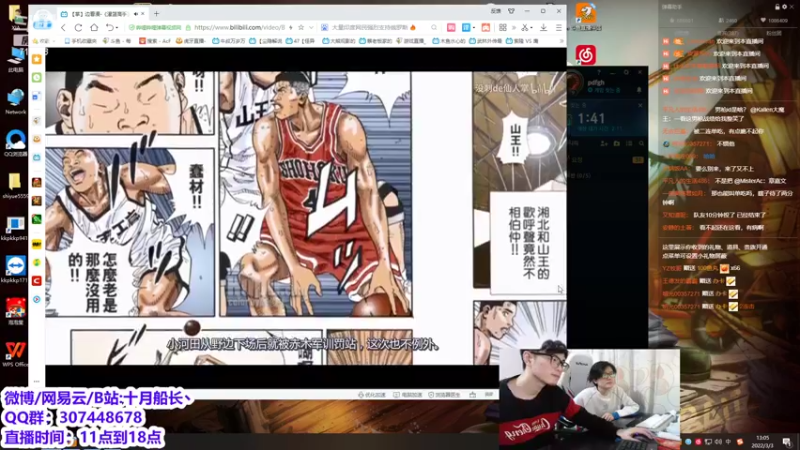
Task: Open the favorites folder bookmark
Action: coord(42,41)
